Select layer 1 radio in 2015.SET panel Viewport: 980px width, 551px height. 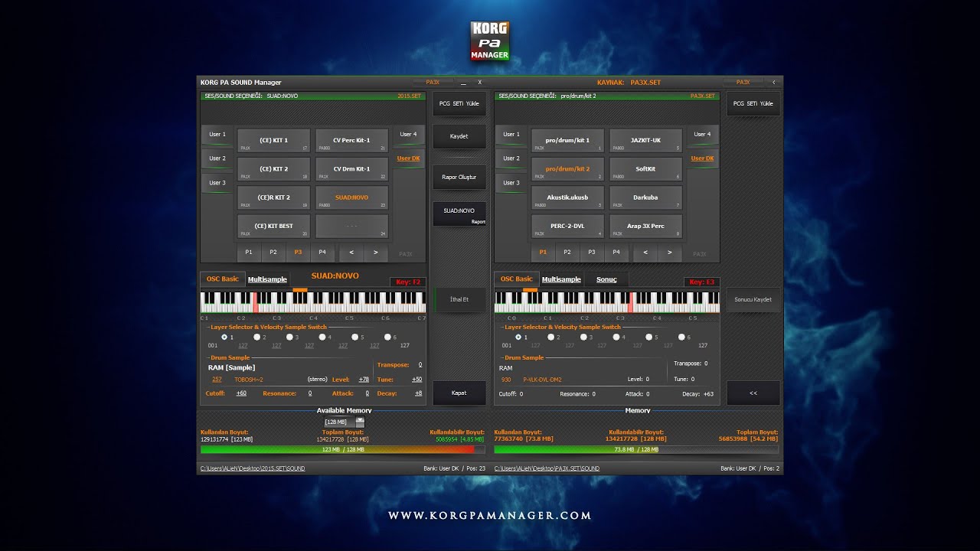point(224,337)
